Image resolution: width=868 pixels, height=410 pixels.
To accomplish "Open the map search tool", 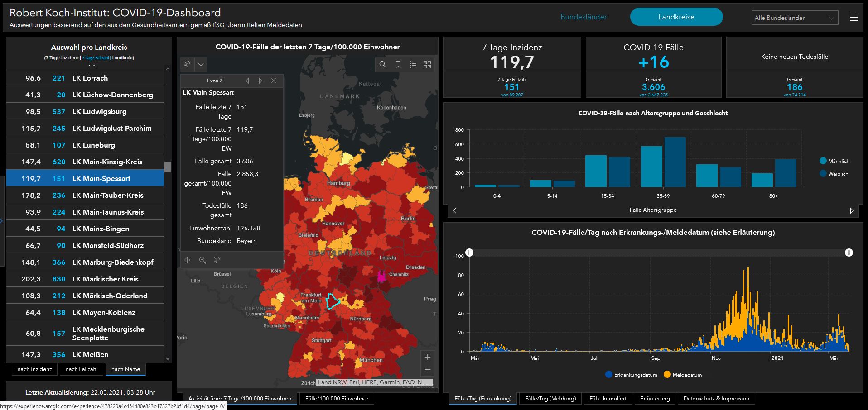I will coord(383,65).
